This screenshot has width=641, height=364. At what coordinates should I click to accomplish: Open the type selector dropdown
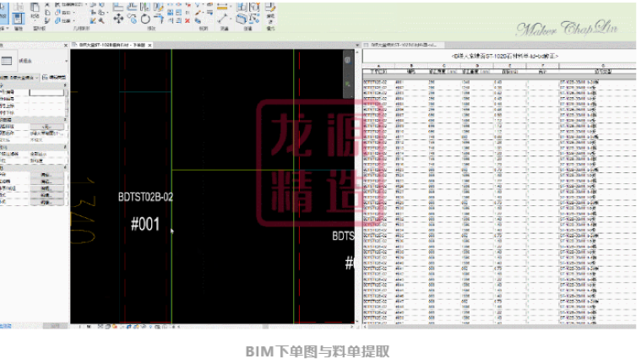click(x=66, y=61)
